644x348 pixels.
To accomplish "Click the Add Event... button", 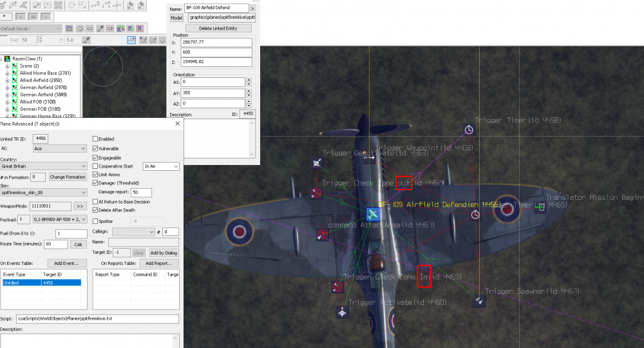I will coord(66,264).
